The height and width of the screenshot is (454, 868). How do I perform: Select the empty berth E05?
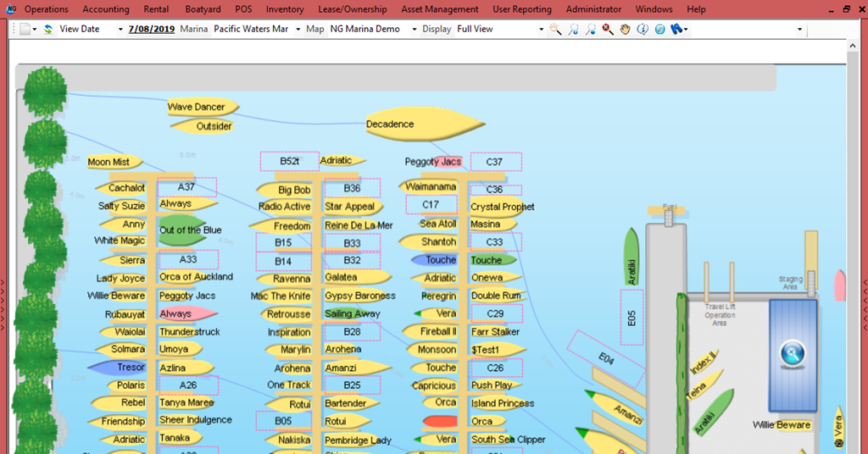pyautogui.click(x=631, y=317)
